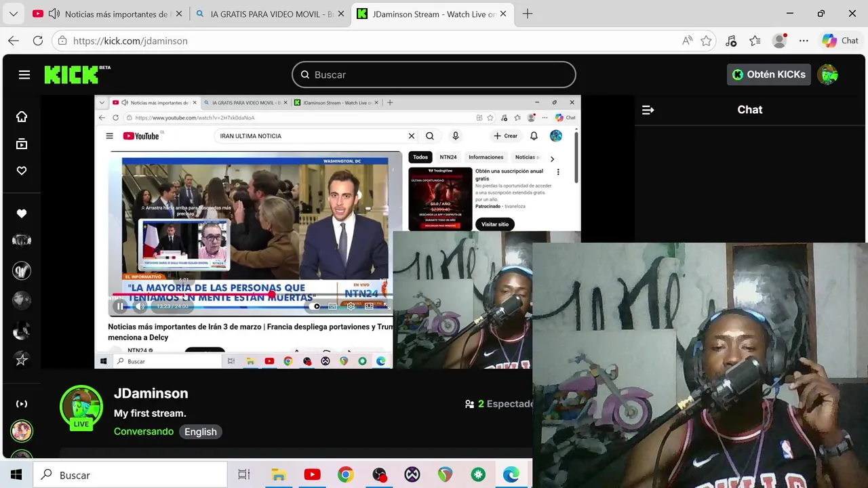868x488 pixels.
Task: Click the NTN24 chip in streamed YouTube
Action: tap(448, 157)
